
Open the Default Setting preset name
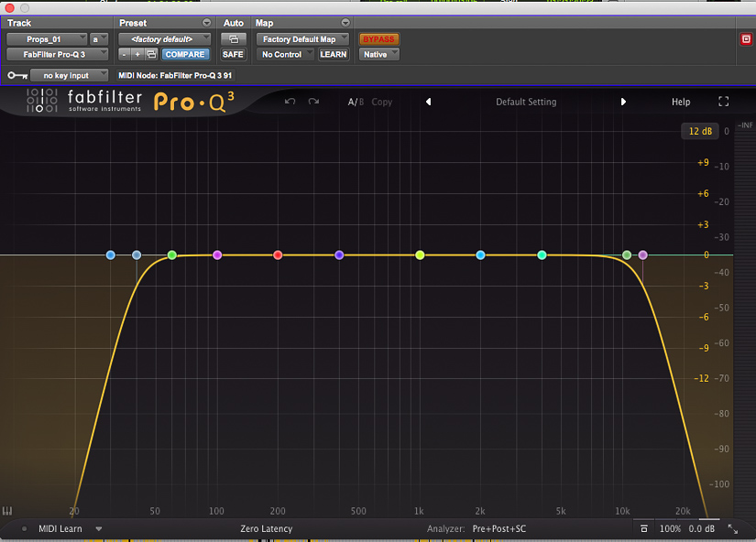coord(526,102)
